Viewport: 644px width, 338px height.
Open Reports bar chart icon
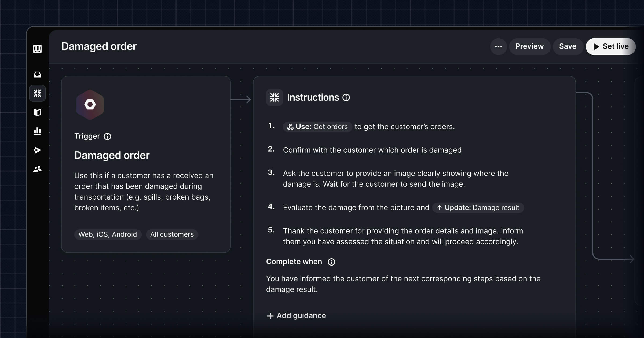click(x=37, y=131)
